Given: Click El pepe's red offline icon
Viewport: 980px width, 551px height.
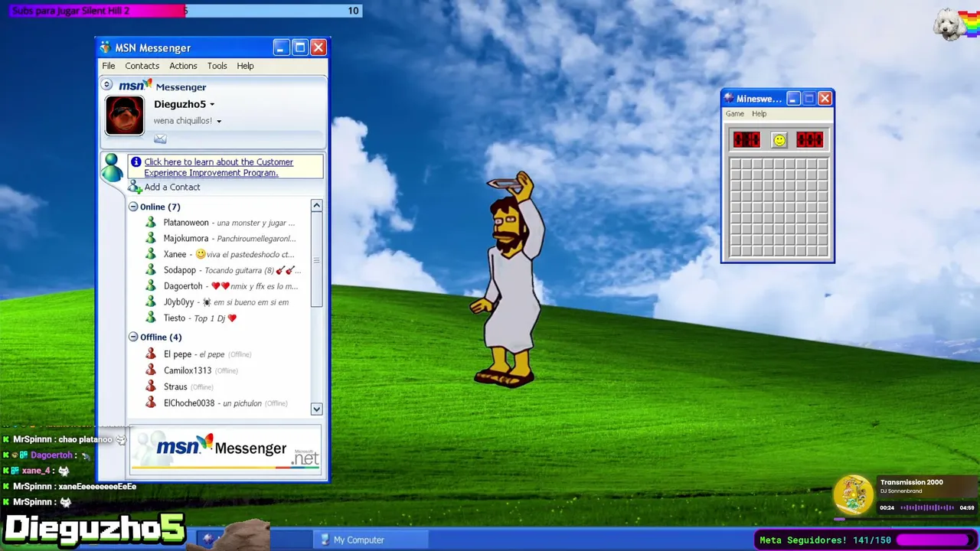Looking at the screenshot, I should [151, 354].
